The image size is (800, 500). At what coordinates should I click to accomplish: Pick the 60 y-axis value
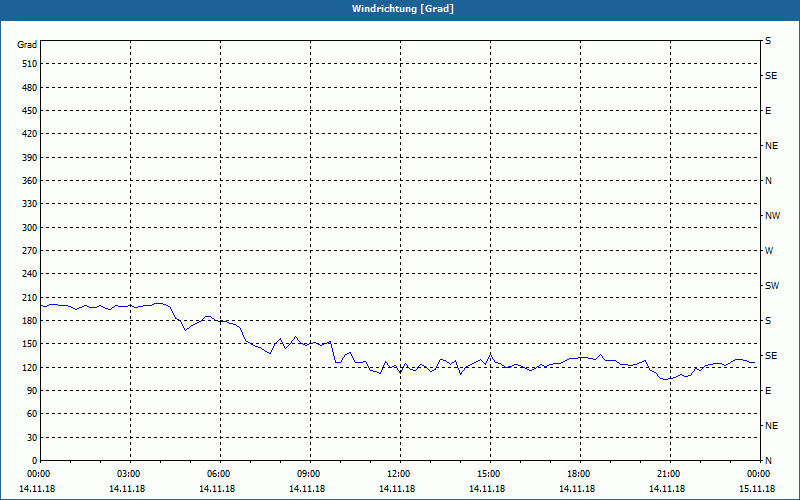point(32,414)
